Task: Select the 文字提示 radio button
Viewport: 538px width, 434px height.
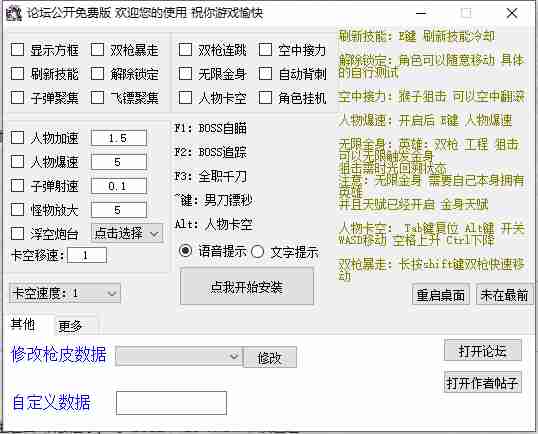Action: coord(257,252)
